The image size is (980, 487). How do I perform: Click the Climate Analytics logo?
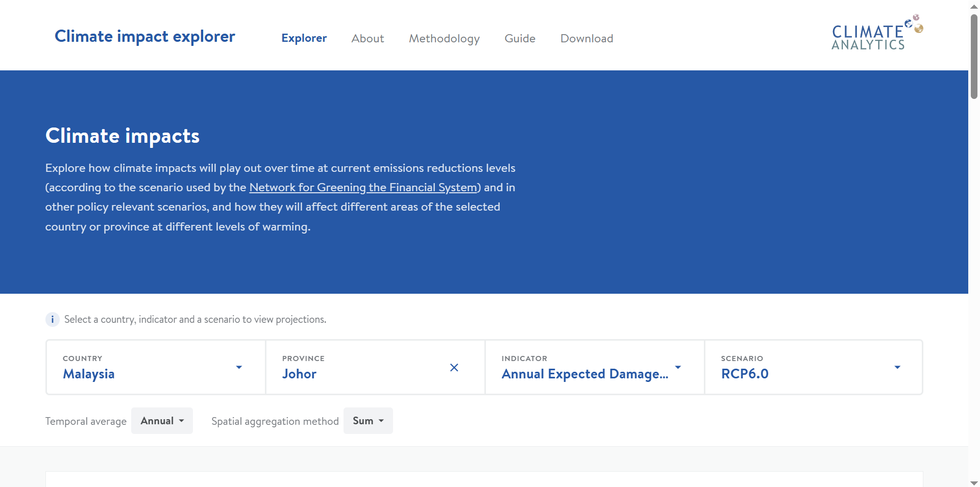[876, 34]
